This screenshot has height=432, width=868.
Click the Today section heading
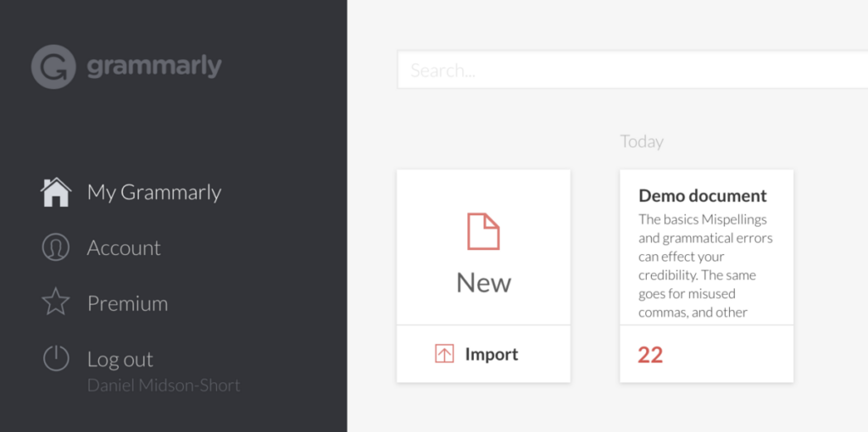(x=642, y=141)
